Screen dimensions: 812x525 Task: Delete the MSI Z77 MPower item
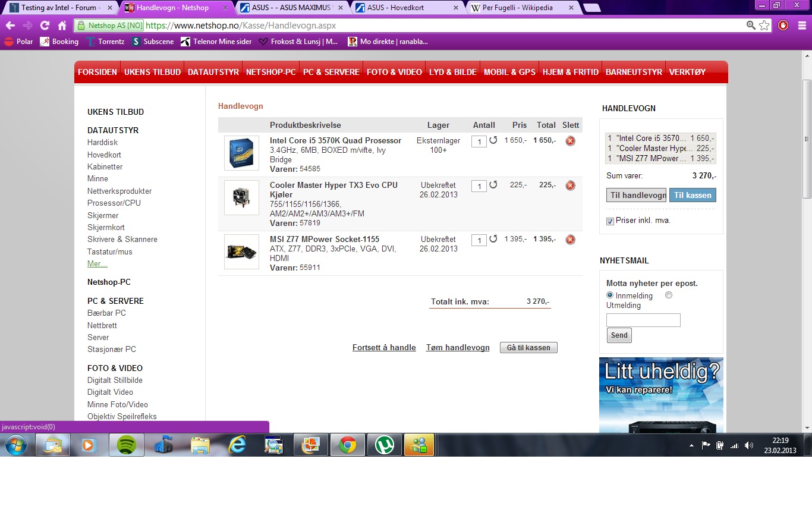tap(570, 240)
